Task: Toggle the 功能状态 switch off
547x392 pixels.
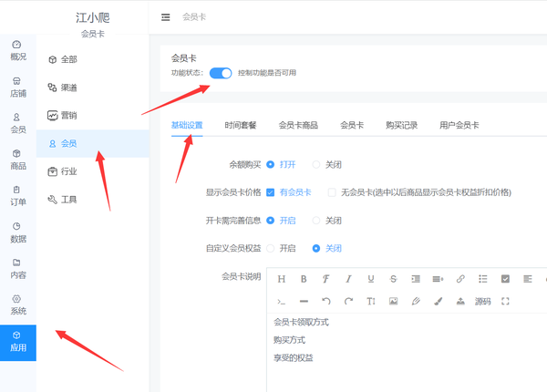Action: [x=220, y=73]
